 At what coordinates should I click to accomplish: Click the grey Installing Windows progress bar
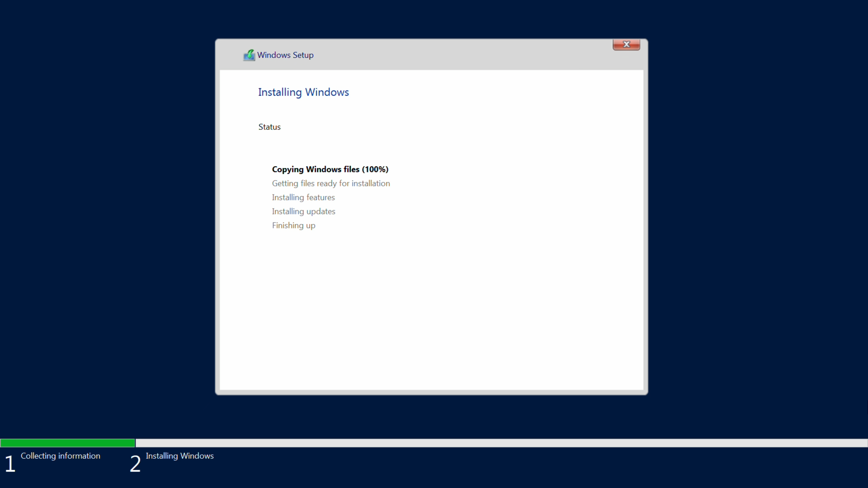(501, 443)
